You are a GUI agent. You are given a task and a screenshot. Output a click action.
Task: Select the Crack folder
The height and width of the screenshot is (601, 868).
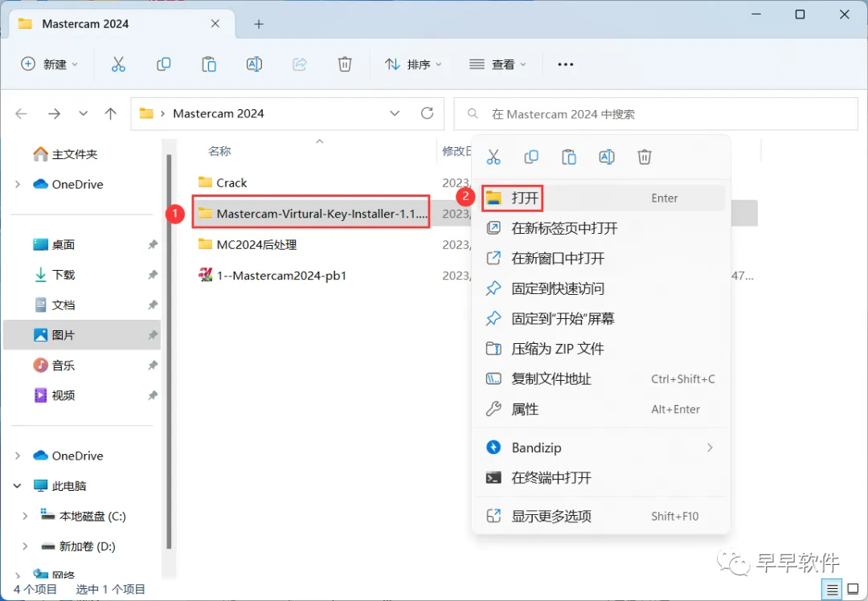(231, 182)
